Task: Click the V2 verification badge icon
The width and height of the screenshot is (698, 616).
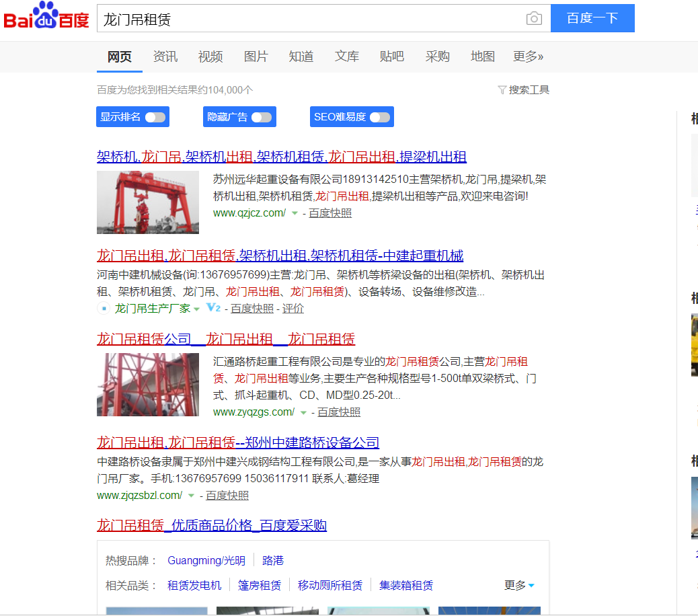Action: coord(214,308)
